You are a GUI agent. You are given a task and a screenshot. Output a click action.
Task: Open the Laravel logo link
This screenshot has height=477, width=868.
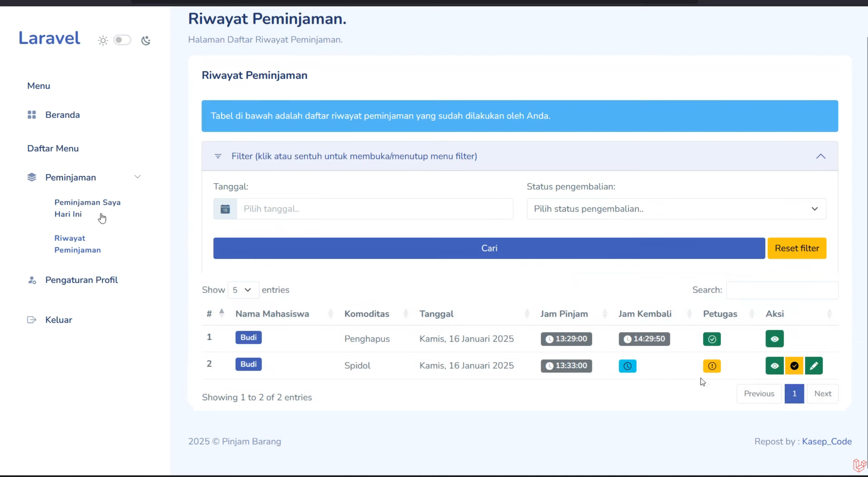coord(49,38)
